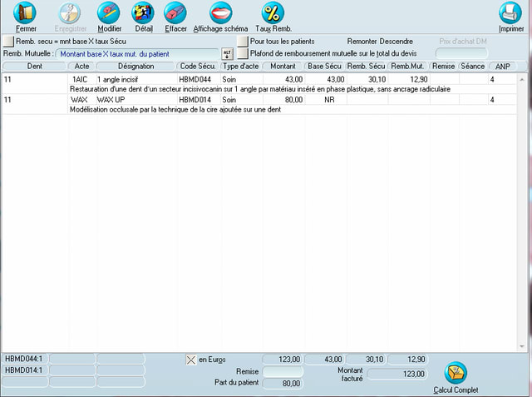Select the Effacer eraser icon
Image resolution: width=532 pixels, height=397 pixels.
[175, 13]
